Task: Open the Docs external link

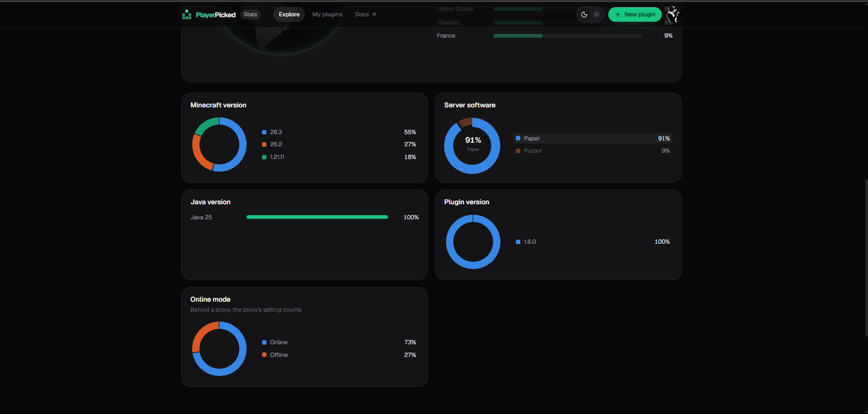Action: click(365, 14)
